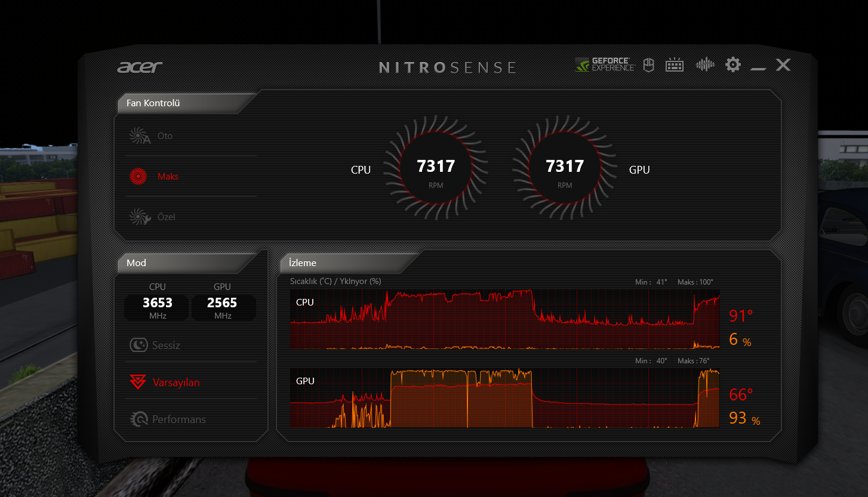
Task: Click the CPU label beside left fan
Action: click(361, 170)
